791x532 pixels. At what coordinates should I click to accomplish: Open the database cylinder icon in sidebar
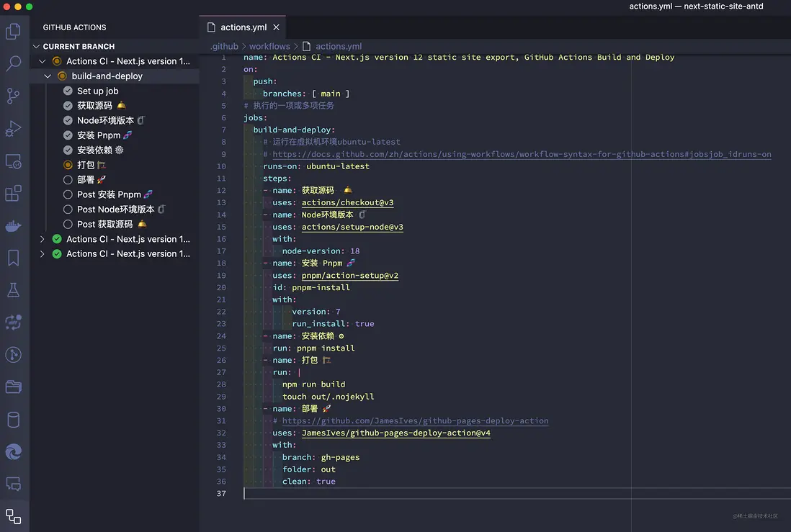pyautogui.click(x=13, y=420)
